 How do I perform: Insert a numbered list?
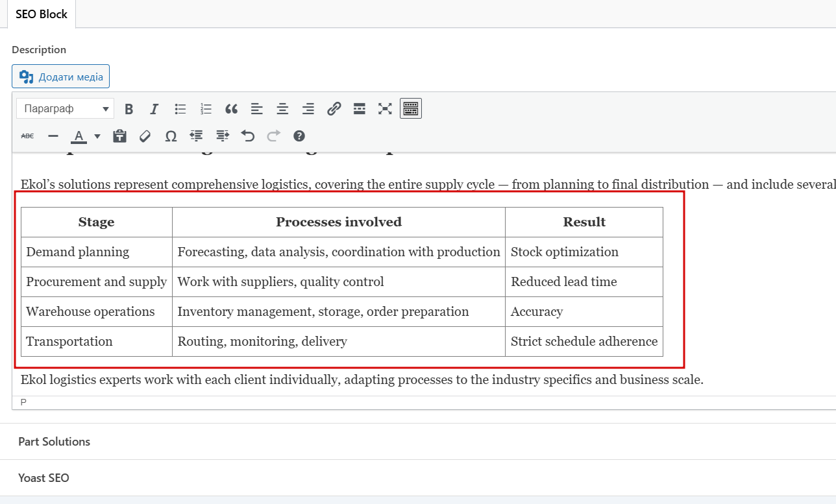pyautogui.click(x=206, y=109)
